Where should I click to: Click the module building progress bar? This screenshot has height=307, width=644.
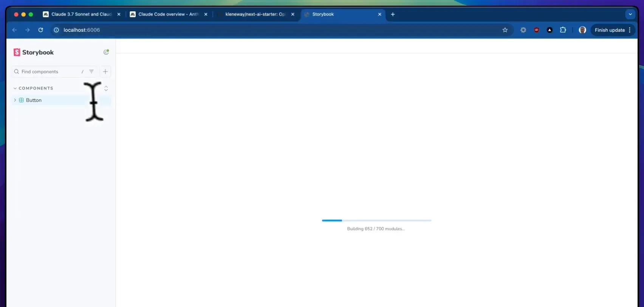tap(376, 221)
